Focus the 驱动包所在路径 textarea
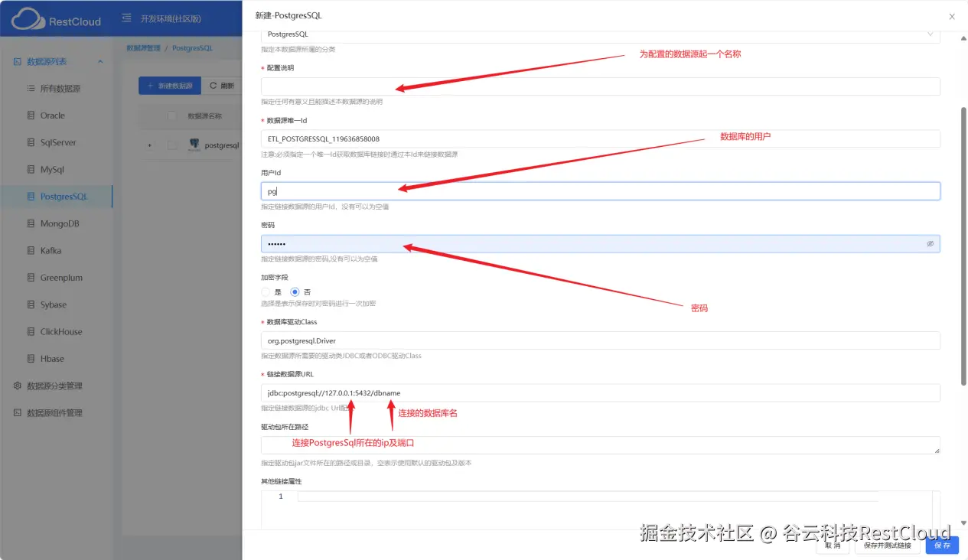 pyautogui.click(x=601, y=445)
